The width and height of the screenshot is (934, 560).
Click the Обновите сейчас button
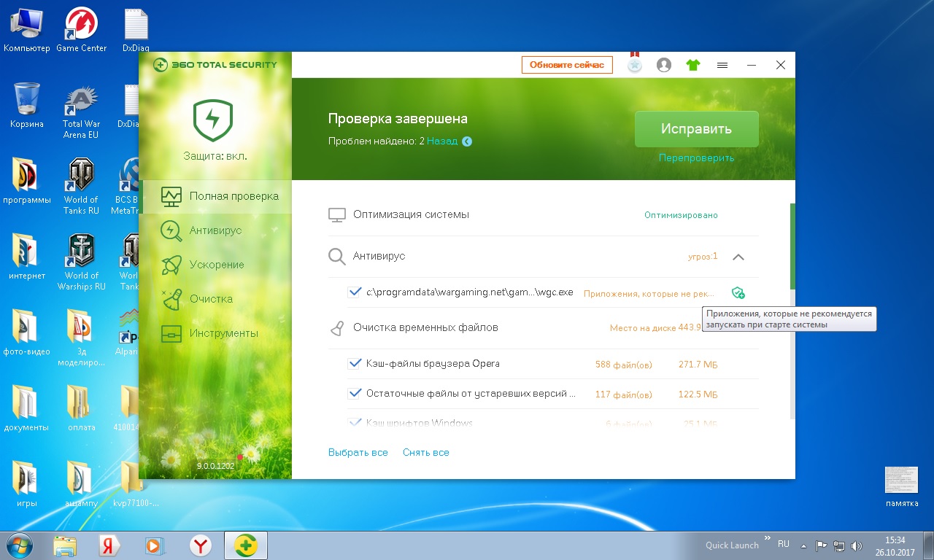click(567, 65)
